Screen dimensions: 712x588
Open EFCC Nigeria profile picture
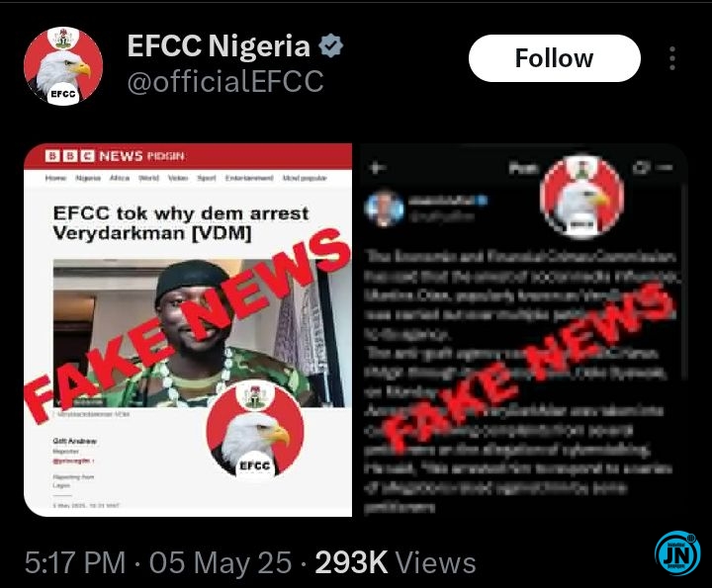[63, 66]
